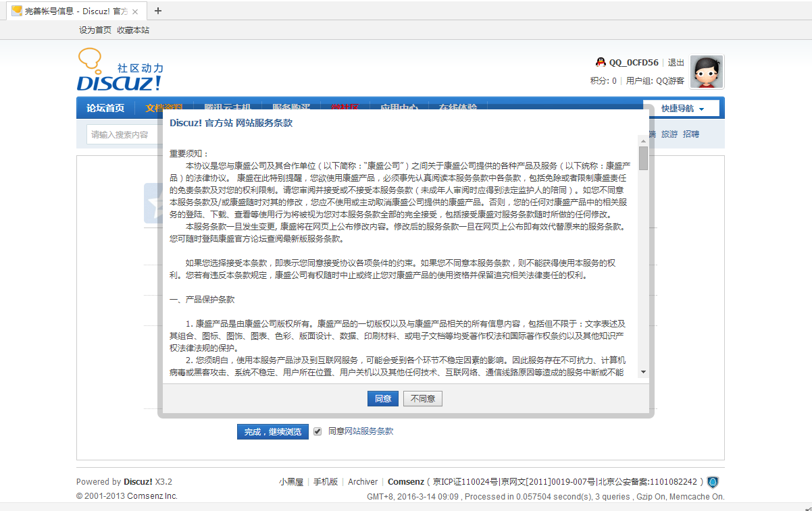This screenshot has width=812, height=511.
Task: Open a new browser tab
Action: [158, 10]
